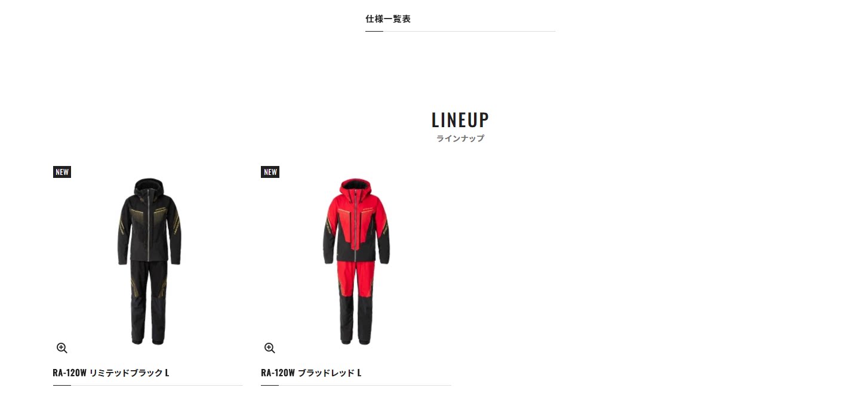Open RA-120W ブラッドレッド L product title
This screenshot has height=406, width=868.
pos(311,373)
